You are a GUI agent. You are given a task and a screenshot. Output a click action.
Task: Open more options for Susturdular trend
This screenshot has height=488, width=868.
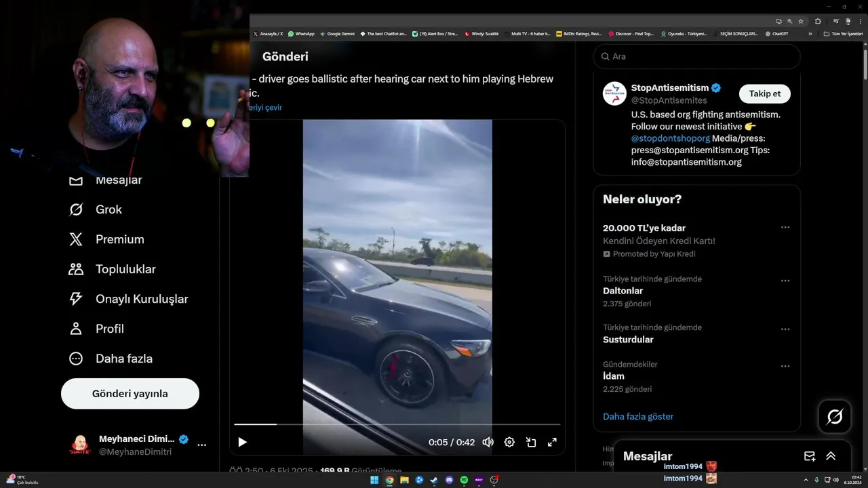pos(785,329)
